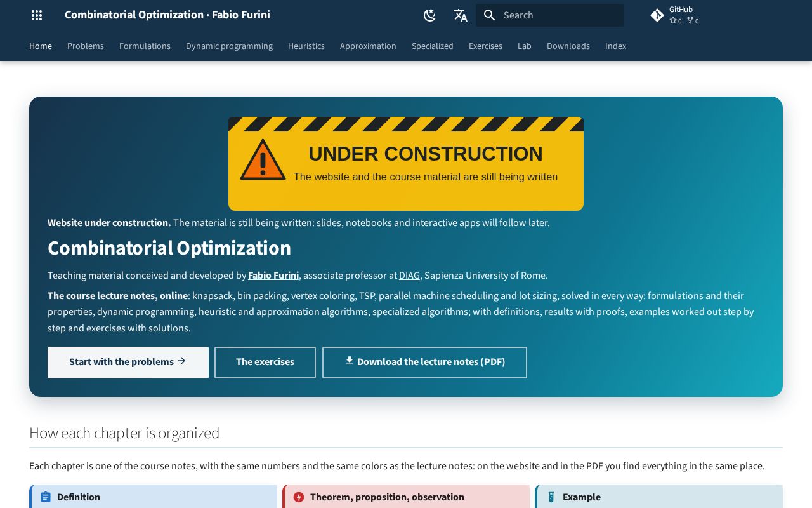
Task: Open the Problems tab
Action: [x=86, y=46]
